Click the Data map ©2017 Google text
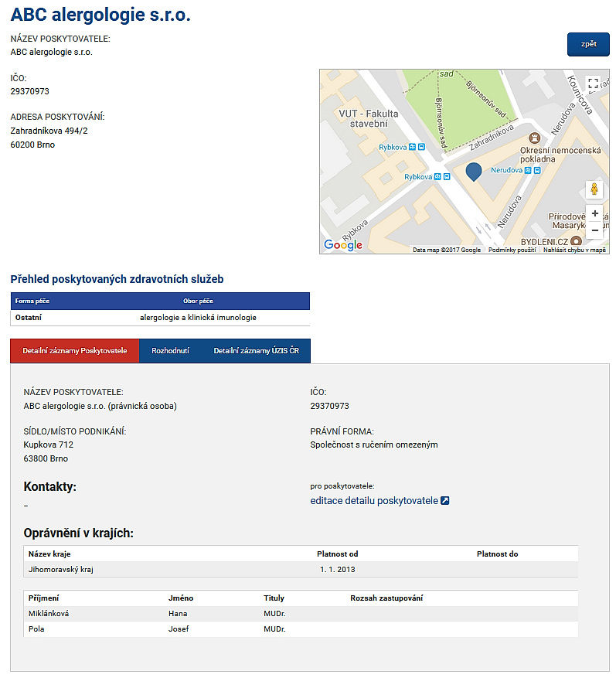The image size is (616, 678). click(447, 250)
